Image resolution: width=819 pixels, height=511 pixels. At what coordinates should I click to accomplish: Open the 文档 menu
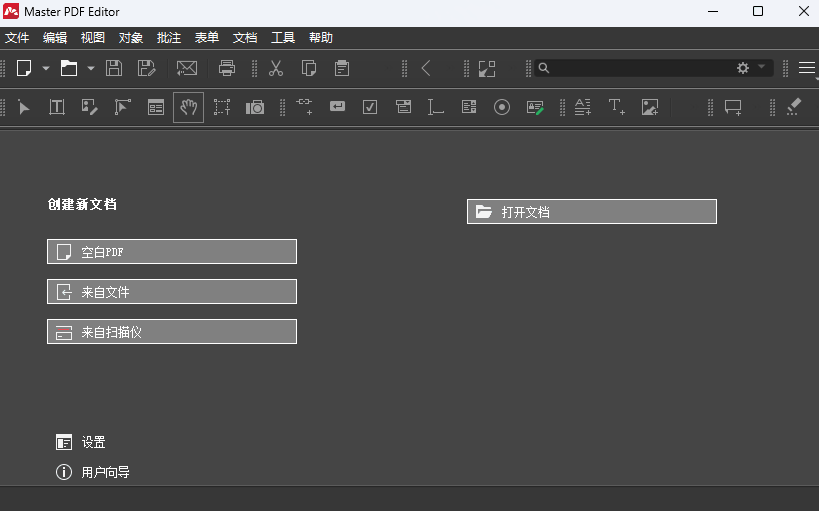pos(245,38)
